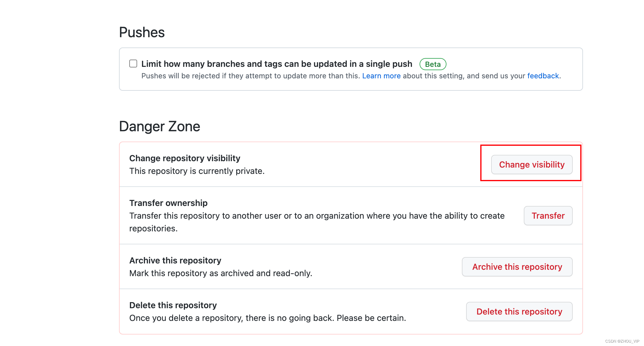Click the 'Mark this repository as archived' text

(x=221, y=273)
